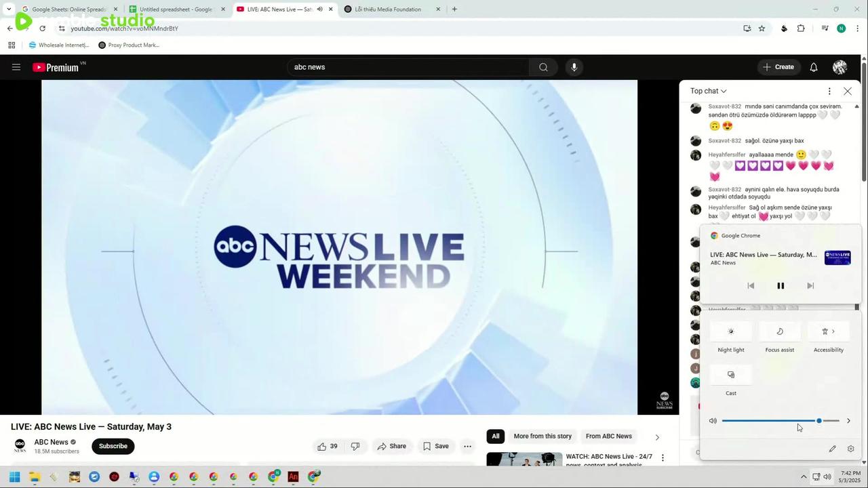
Task: Open the YouTube guide hamburger menu
Action: tap(16, 67)
